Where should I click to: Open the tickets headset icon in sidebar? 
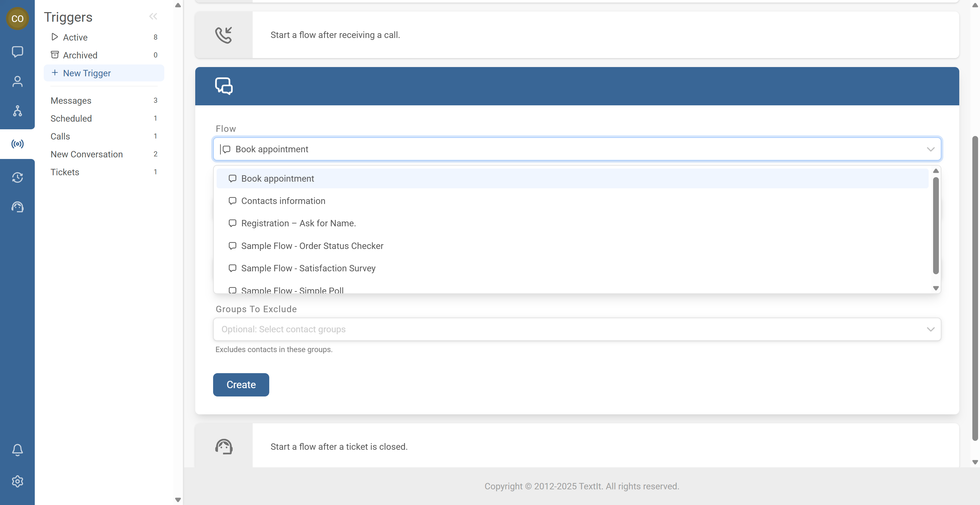pyautogui.click(x=17, y=207)
